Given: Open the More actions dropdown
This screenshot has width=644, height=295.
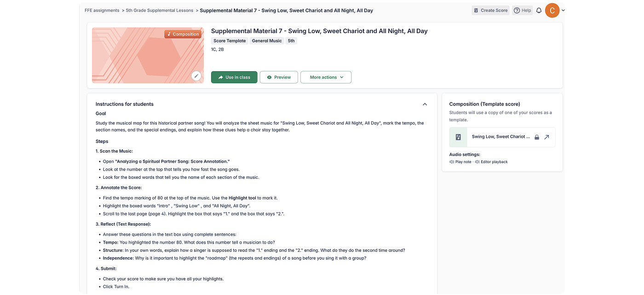Looking at the screenshot, I should coord(326,77).
